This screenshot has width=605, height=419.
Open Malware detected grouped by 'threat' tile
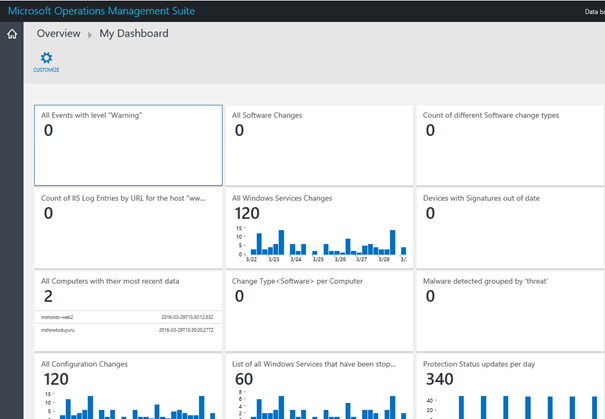click(x=510, y=311)
